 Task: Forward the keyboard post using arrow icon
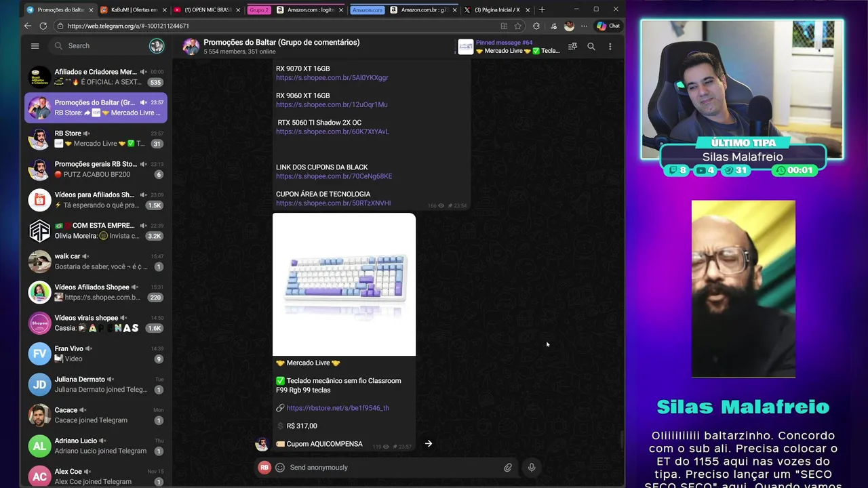point(428,444)
